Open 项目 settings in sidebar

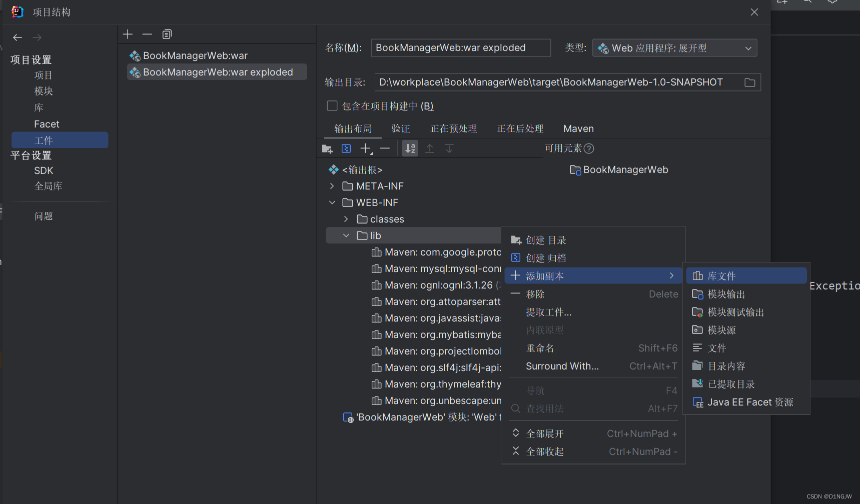pos(43,75)
